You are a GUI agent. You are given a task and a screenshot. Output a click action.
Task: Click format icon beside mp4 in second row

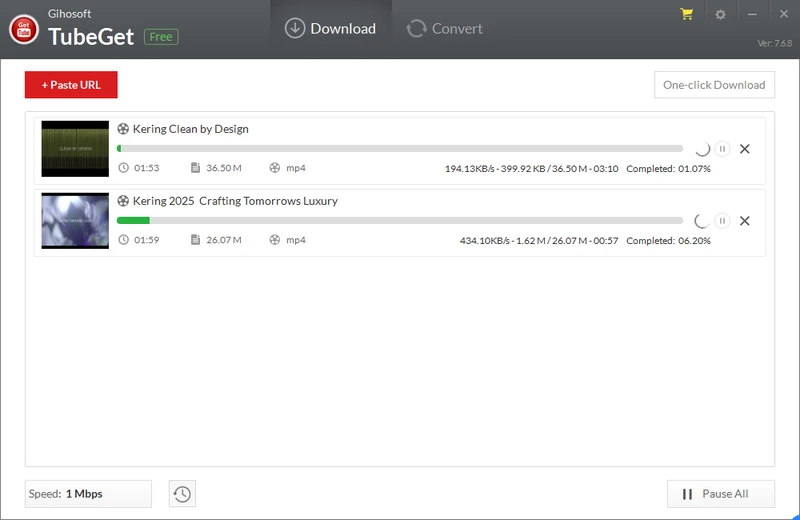(274, 239)
